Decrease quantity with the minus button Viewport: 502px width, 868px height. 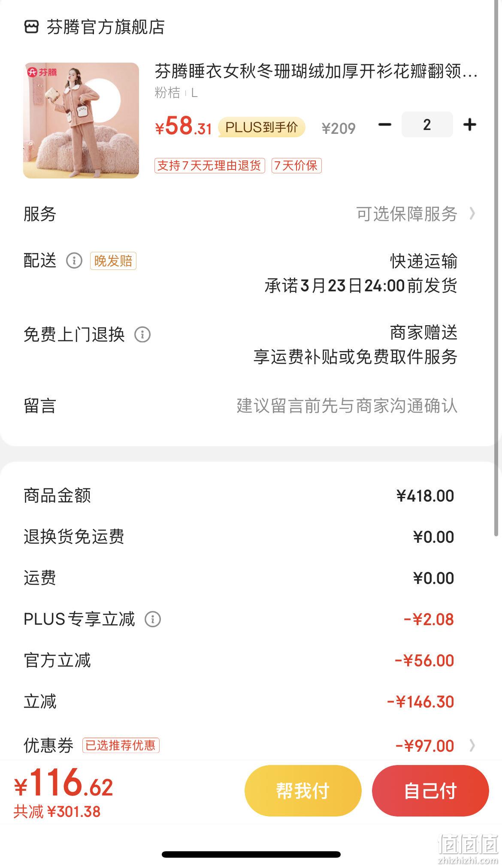[385, 125]
